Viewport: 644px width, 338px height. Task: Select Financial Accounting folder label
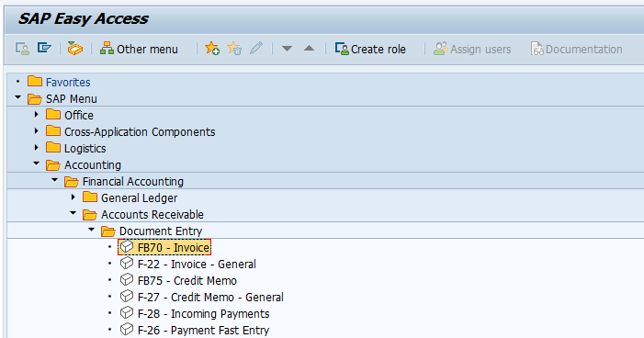[133, 182]
